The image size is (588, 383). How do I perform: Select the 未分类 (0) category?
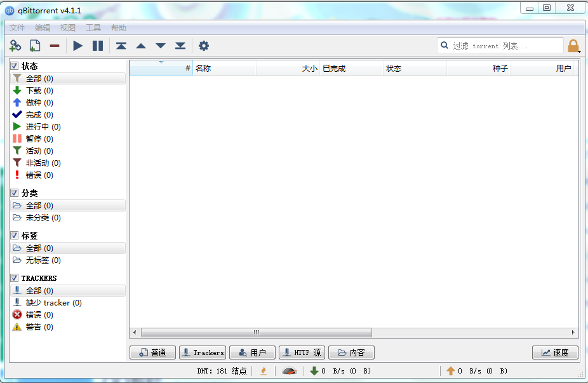[68, 218]
